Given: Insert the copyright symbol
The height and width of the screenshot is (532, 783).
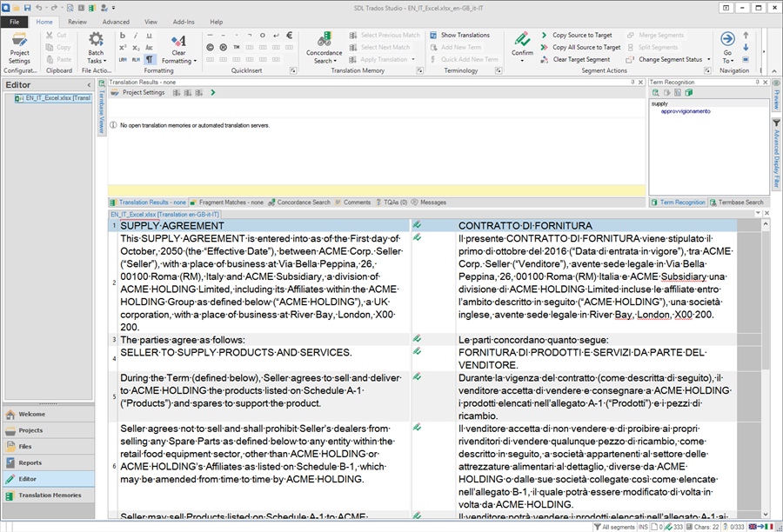Looking at the screenshot, I should (x=211, y=48).
